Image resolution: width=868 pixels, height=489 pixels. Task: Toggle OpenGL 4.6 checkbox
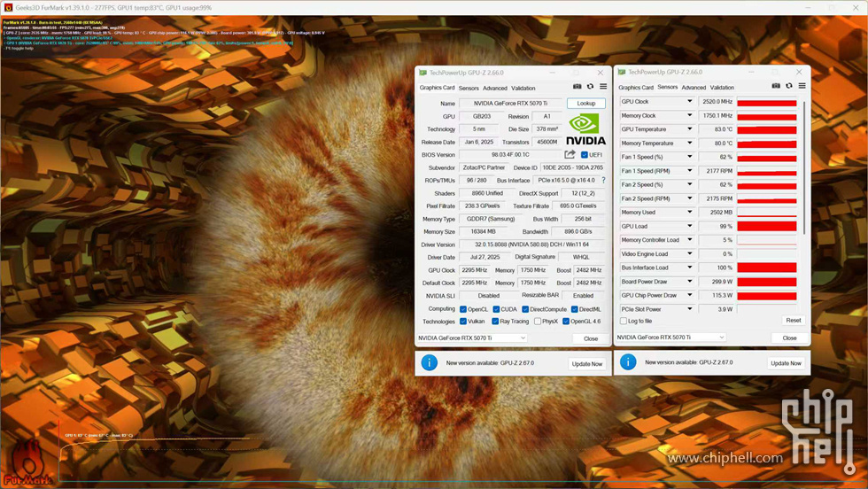566,322
